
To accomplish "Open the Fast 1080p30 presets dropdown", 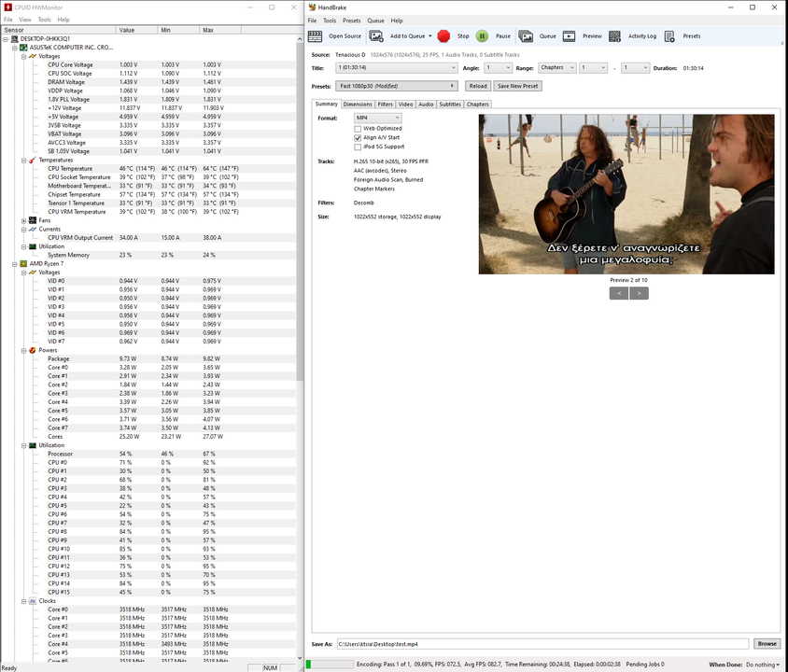I will [397, 86].
